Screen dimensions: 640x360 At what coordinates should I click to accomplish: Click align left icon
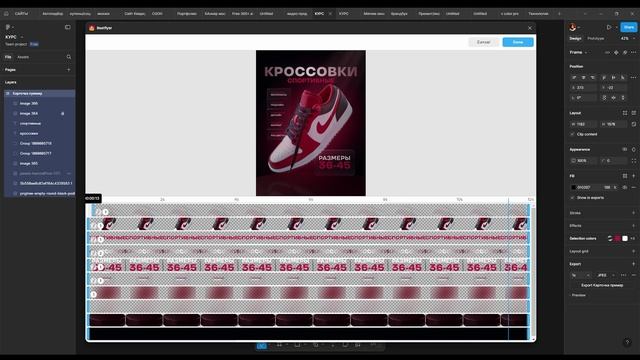(x=574, y=78)
